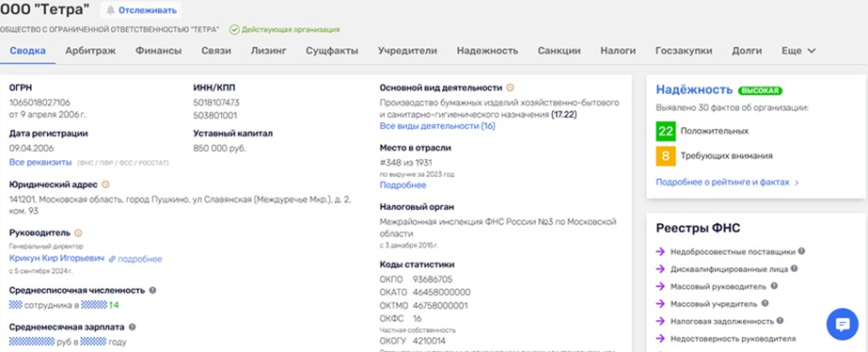Click help icon next to Среднесписочная численность
The height and width of the screenshot is (352, 868).
pos(152,290)
